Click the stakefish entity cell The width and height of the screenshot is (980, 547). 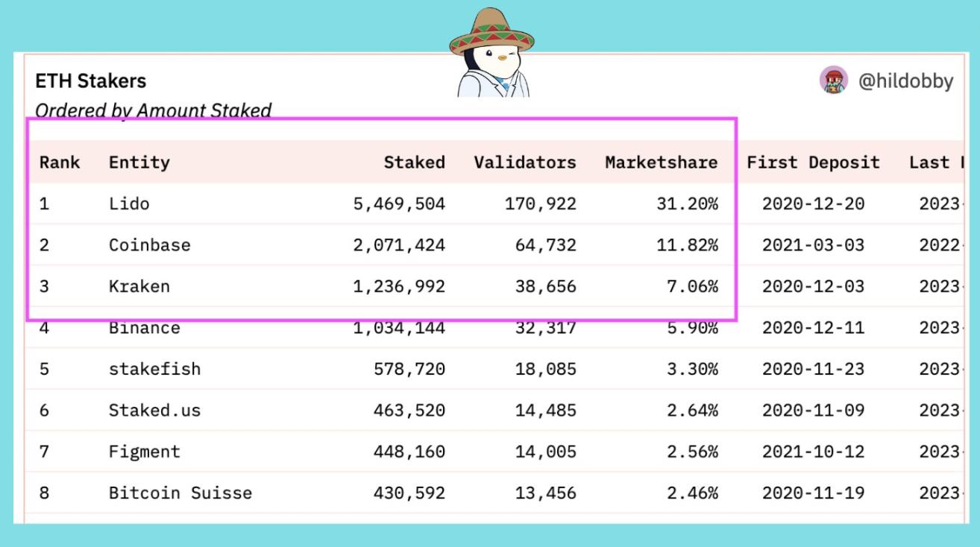(x=154, y=369)
